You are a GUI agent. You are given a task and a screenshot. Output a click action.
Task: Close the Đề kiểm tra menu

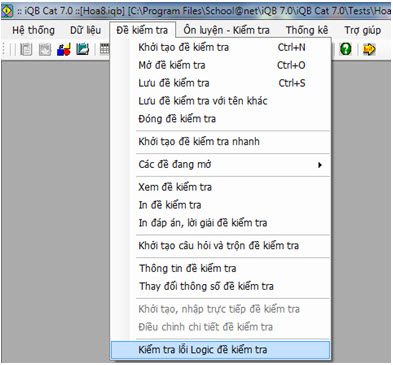142,30
